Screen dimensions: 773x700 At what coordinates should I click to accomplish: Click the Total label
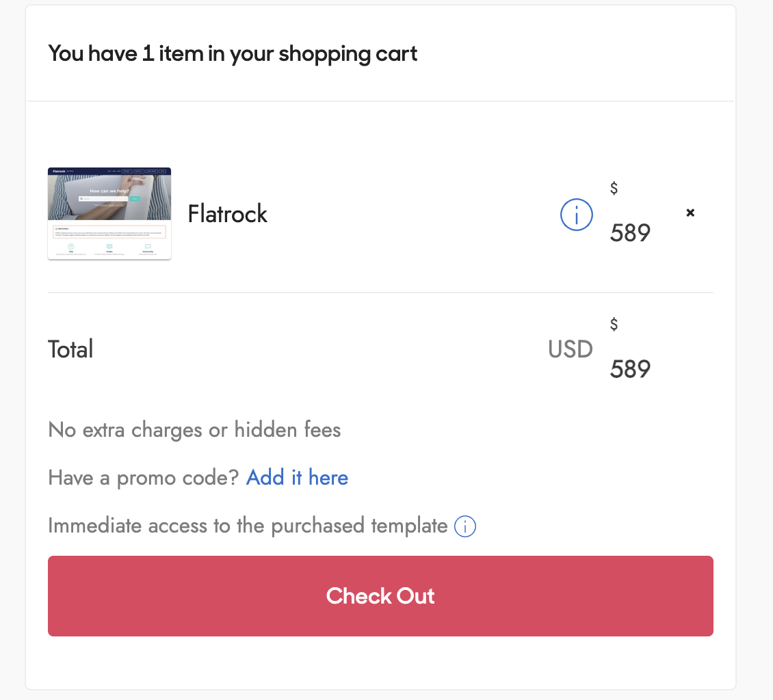[x=70, y=349]
